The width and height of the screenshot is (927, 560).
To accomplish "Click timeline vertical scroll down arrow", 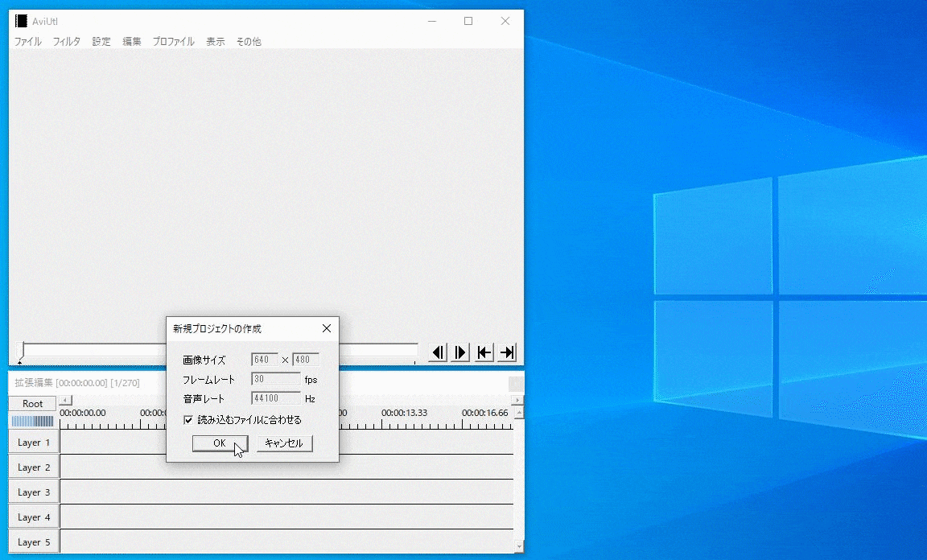I will (519, 547).
